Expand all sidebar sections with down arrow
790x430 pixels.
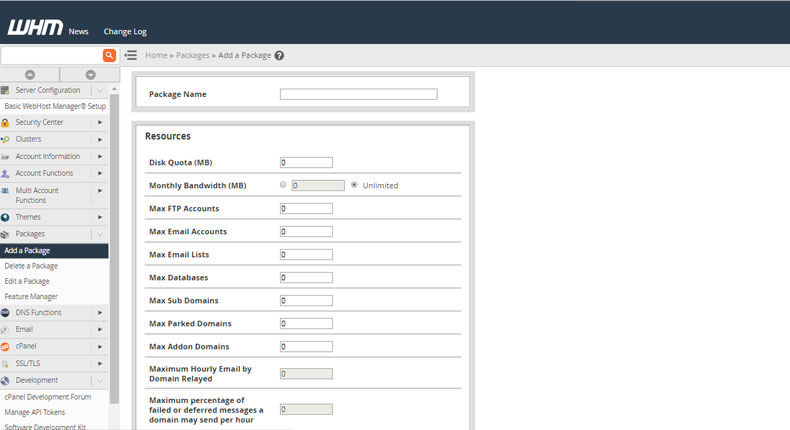[90, 75]
